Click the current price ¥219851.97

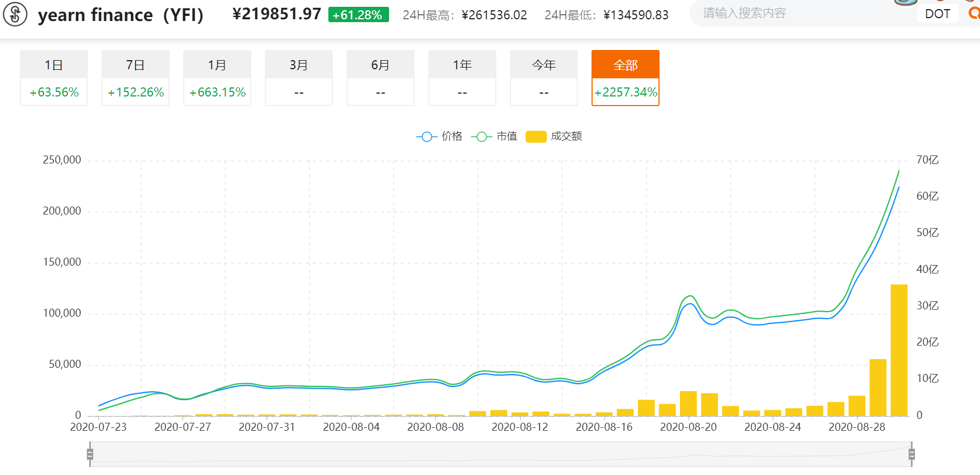click(x=277, y=14)
